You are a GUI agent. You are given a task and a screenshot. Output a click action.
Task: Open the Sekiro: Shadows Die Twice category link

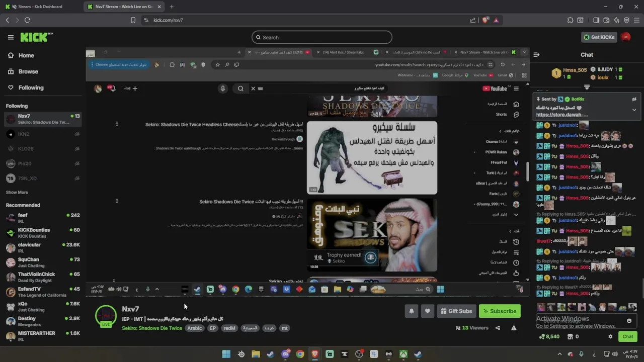(x=152, y=328)
